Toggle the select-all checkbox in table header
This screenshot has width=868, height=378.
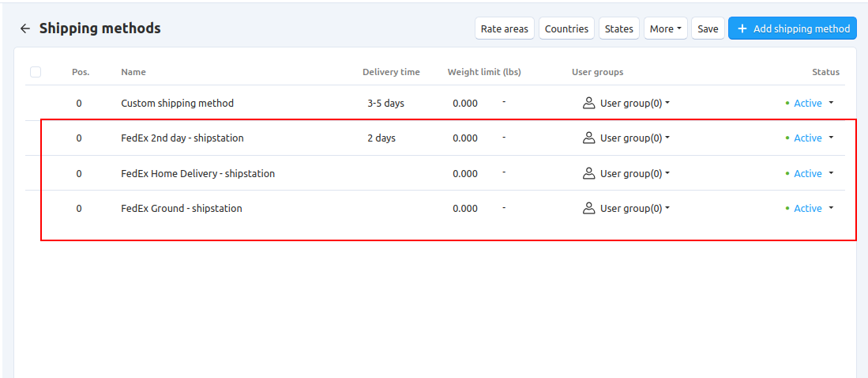point(36,72)
